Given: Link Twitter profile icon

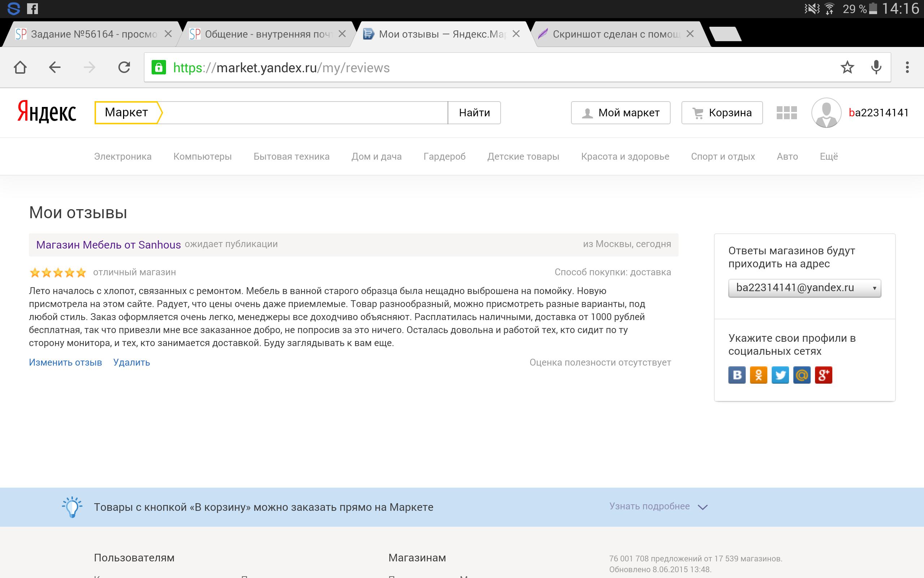Looking at the screenshot, I should click(x=780, y=375).
